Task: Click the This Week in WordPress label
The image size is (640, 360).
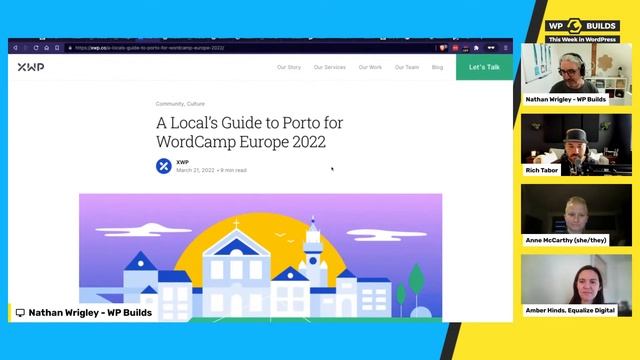Action: point(582,40)
